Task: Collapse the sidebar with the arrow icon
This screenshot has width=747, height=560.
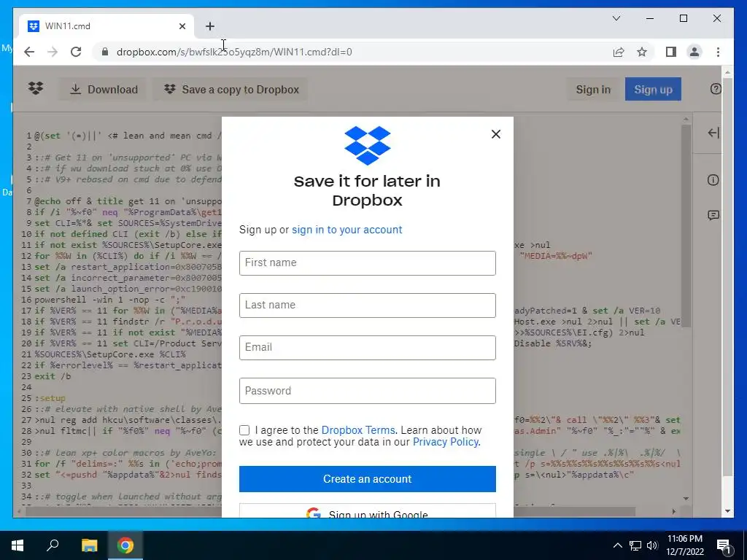Action: [x=713, y=133]
